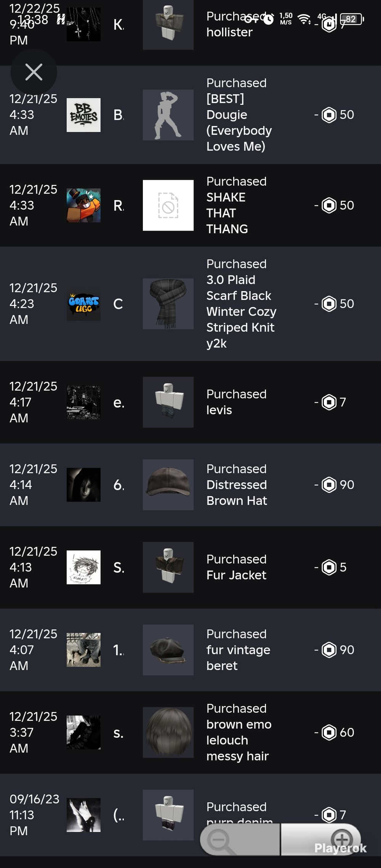Image resolution: width=381 pixels, height=868 pixels.
Task: Tap the orange character avatar for SHAKE THAT THANG
Action: point(83,205)
